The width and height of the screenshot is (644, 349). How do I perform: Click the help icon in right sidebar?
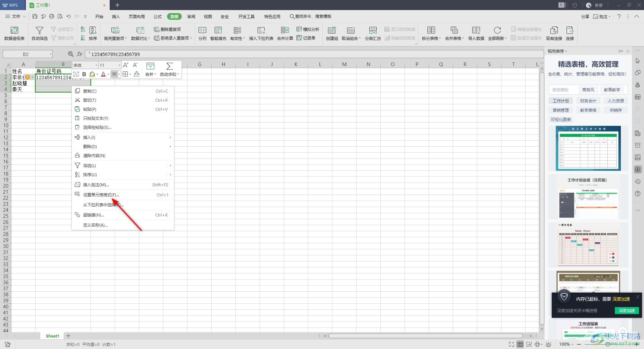click(638, 194)
